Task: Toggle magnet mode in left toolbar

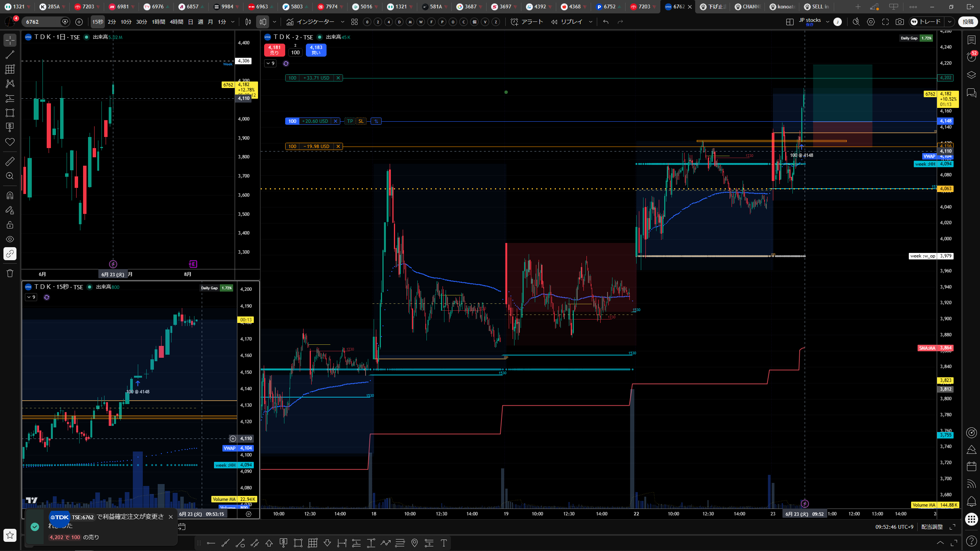Action: click(x=10, y=196)
